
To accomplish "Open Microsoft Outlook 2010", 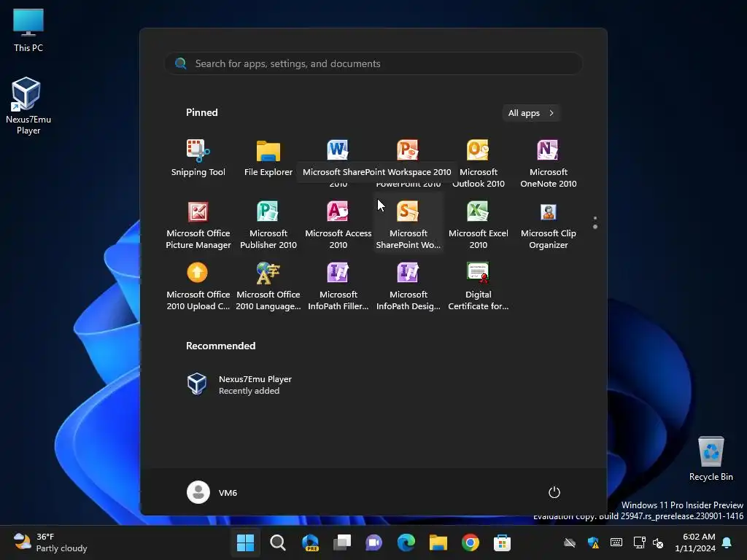I will [479, 160].
